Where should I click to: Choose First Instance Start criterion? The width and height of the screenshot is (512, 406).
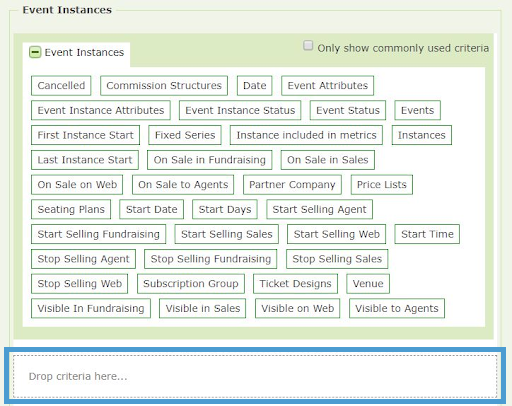85,135
